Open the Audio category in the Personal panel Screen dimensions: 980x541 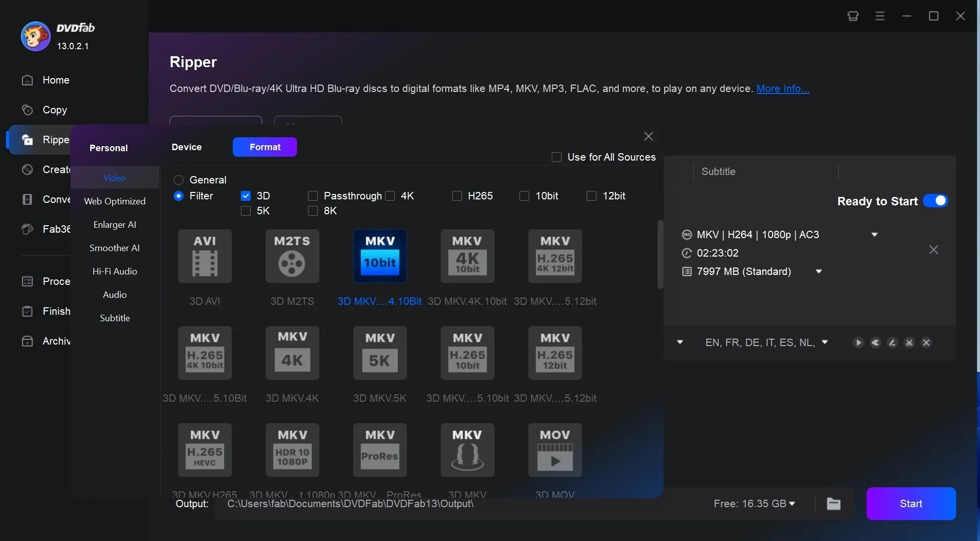coord(114,294)
